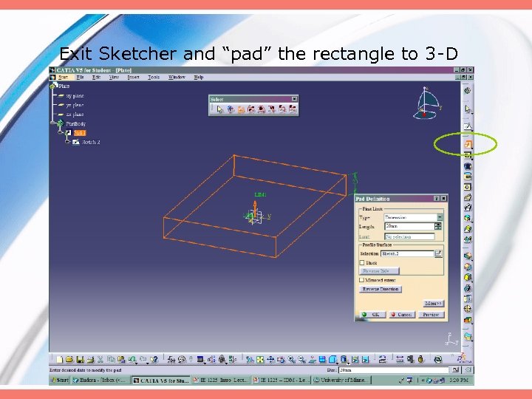Viewport: 532px width, 399px height.
Task: Click the Open folder icon in bottom toolbar
Action: click(x=69, y=359)
